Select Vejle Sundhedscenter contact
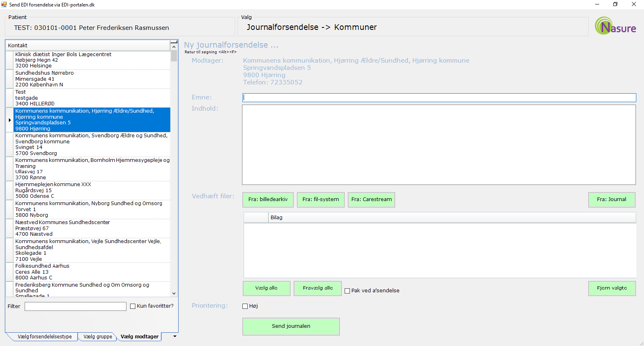 (x=92, y=250)
